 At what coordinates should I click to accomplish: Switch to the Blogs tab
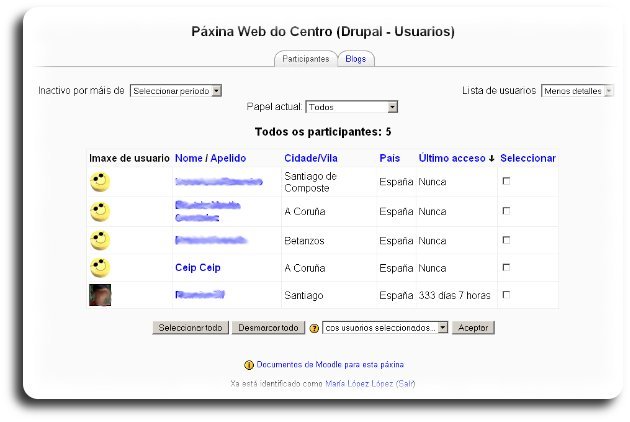coord(356,59)
